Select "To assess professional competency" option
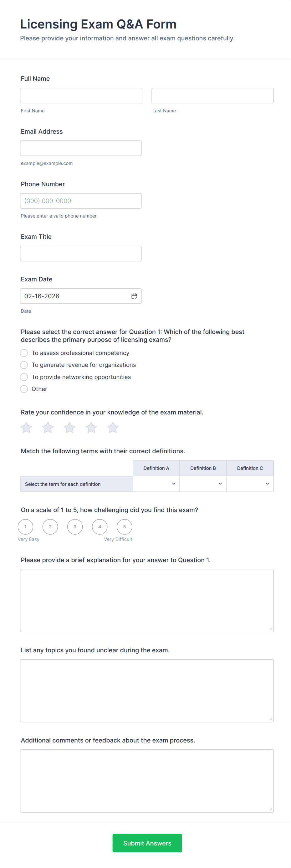Screen dimensions: 291x868 point(24,353)
